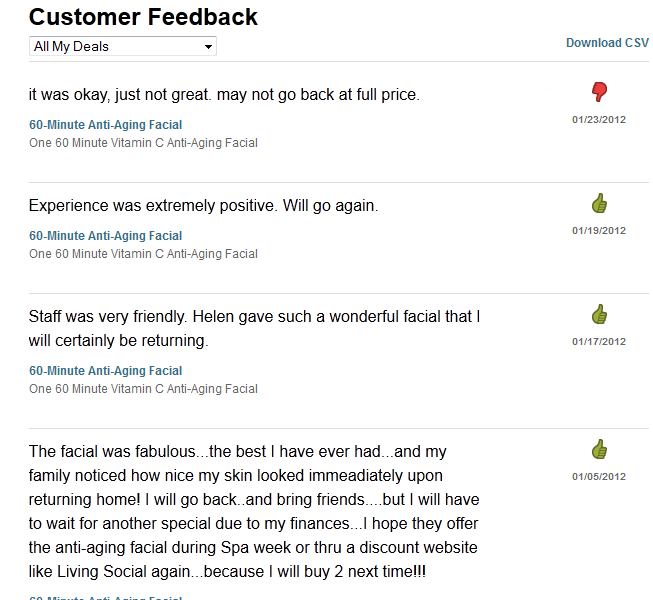
Task: Click the review text "it was okay, just not great"
Action: (224, 95)
